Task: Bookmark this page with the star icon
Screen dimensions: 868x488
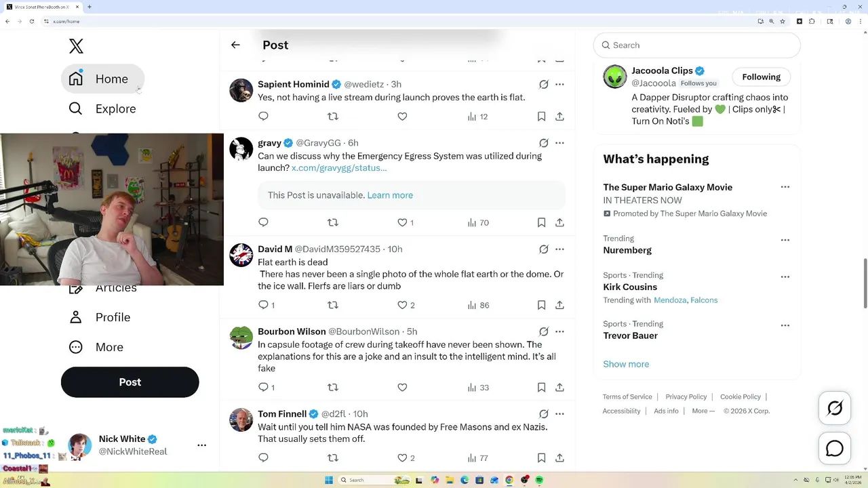Action: point(783,22)
